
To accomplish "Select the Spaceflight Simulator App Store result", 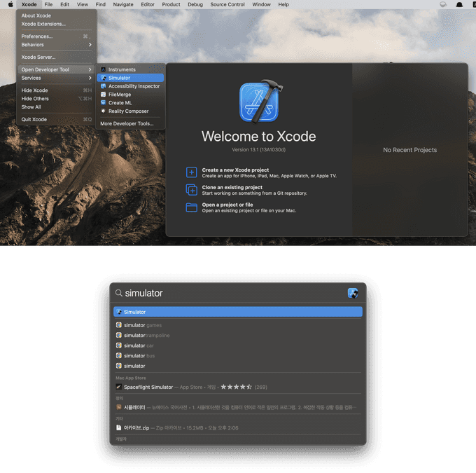I will 238,387.
